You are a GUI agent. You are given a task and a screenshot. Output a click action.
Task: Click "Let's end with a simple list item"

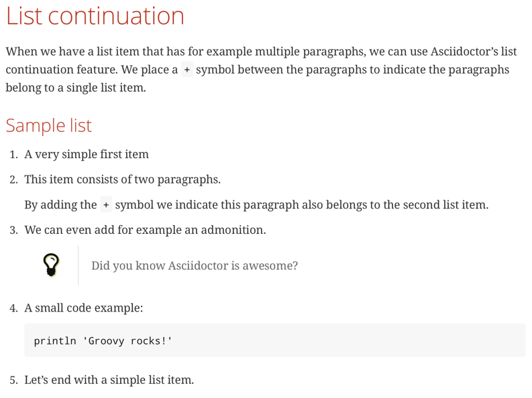pyautogui.click(x=109, y=380)
